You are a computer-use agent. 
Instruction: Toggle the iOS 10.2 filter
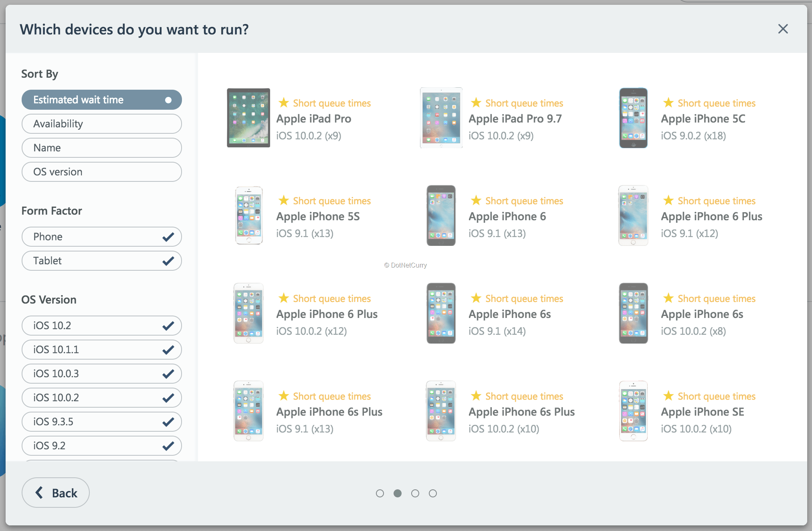[102, 326]
